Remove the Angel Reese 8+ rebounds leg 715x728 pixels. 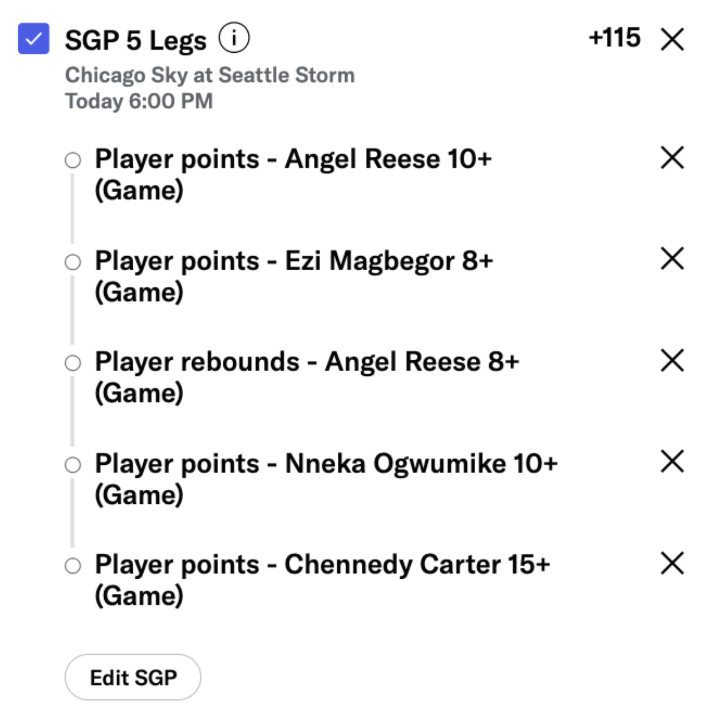tap(672, 360)
